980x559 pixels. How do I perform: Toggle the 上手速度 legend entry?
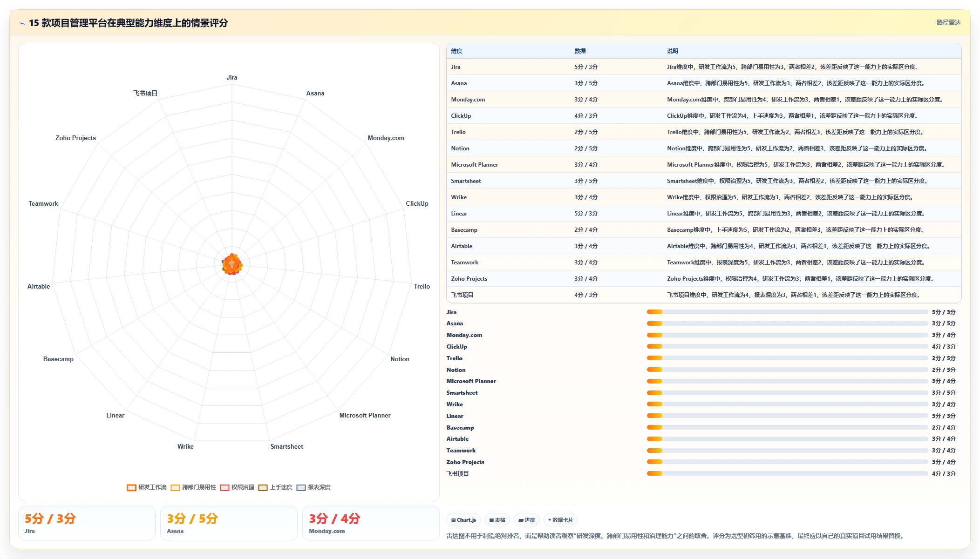[275, 487]
